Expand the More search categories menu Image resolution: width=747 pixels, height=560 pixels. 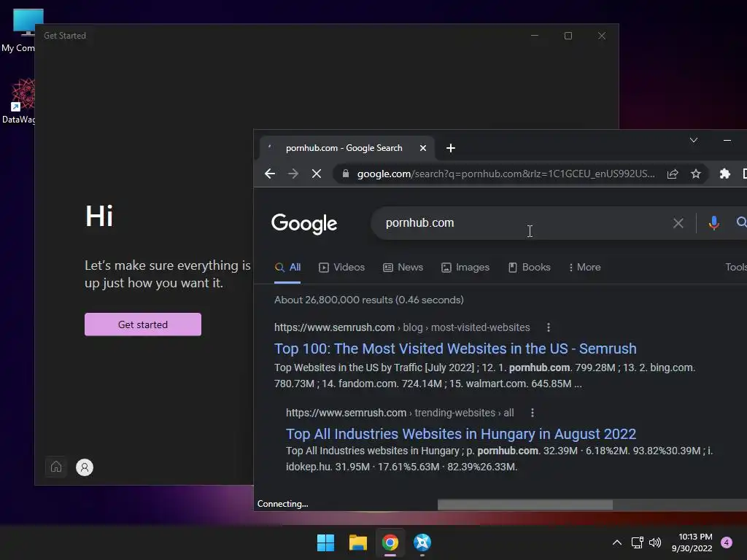point(584,268)
